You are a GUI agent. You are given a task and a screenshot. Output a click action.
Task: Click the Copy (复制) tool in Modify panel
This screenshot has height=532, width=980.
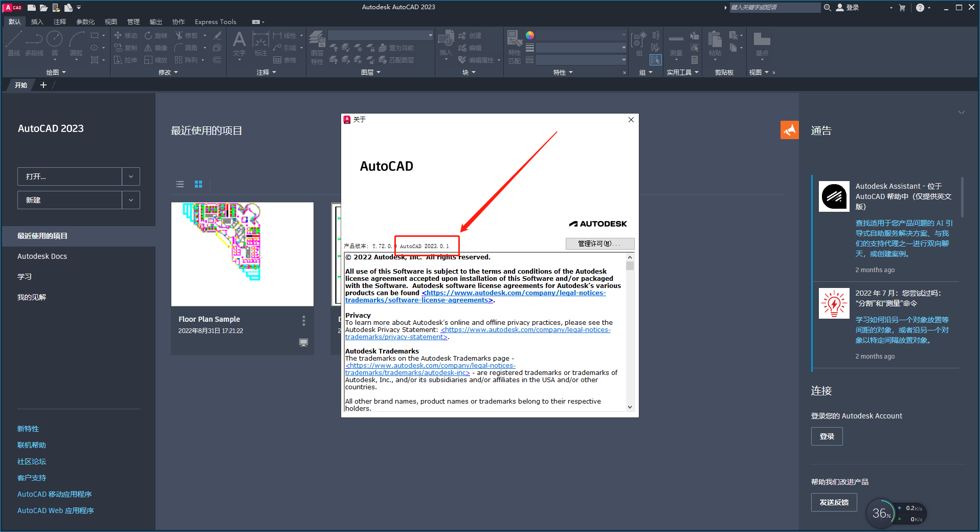pyautogui.click(x=125, y=48)
